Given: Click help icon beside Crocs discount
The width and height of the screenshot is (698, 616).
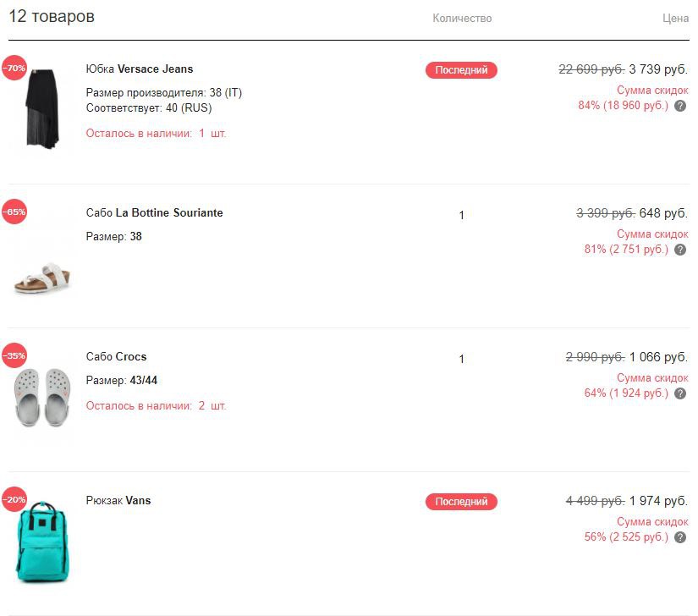Looking at the screenshot, I should point(680,393).
